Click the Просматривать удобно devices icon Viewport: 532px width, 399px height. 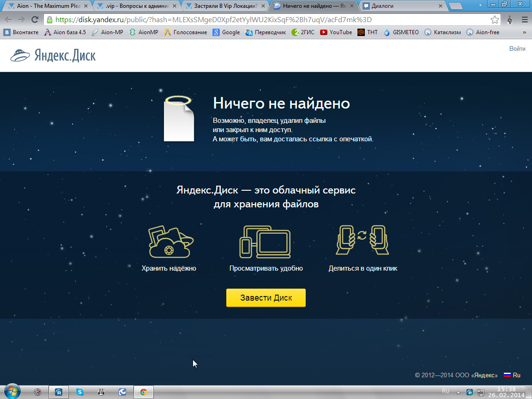tap(265, 242)
